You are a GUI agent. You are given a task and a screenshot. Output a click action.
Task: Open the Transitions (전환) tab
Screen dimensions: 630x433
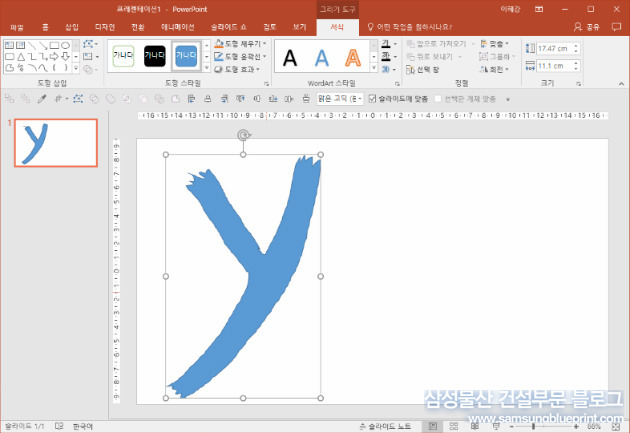pyautogui.click(x=138, y=27)
